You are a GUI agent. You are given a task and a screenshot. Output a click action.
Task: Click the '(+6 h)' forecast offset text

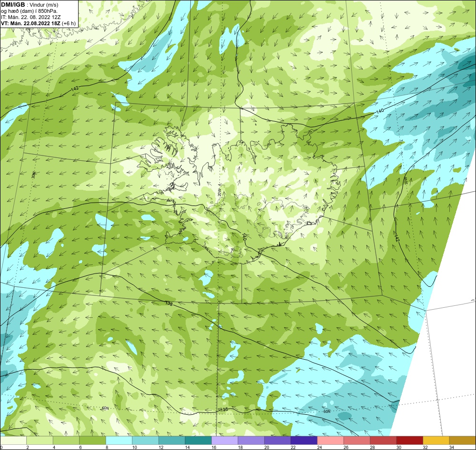(x=69, y=23)
